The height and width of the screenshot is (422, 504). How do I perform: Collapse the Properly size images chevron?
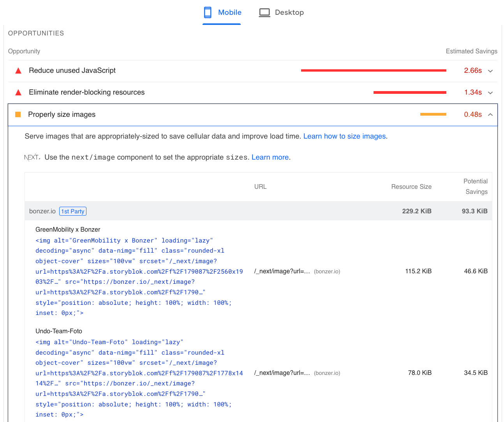pyautogui.click(x=490, y=114)
